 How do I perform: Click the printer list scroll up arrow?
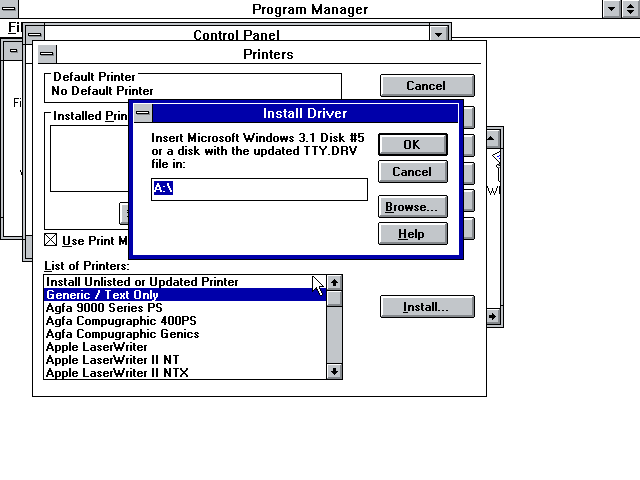[x=334, y=283]
